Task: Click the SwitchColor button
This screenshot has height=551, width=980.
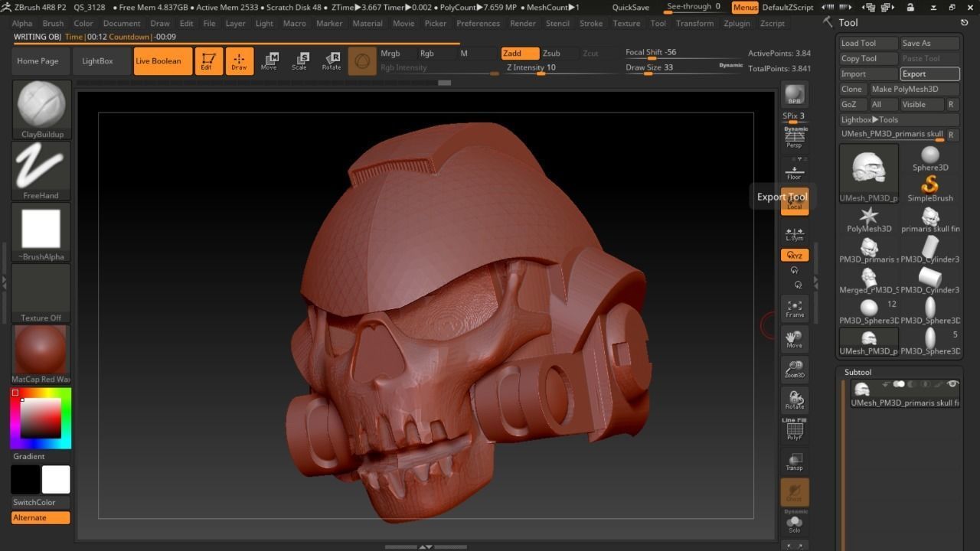Action: pos(41,502)
